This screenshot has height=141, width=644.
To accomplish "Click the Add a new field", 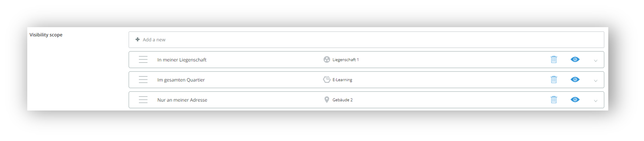I will pyautogui.click(x=366, y=40).
